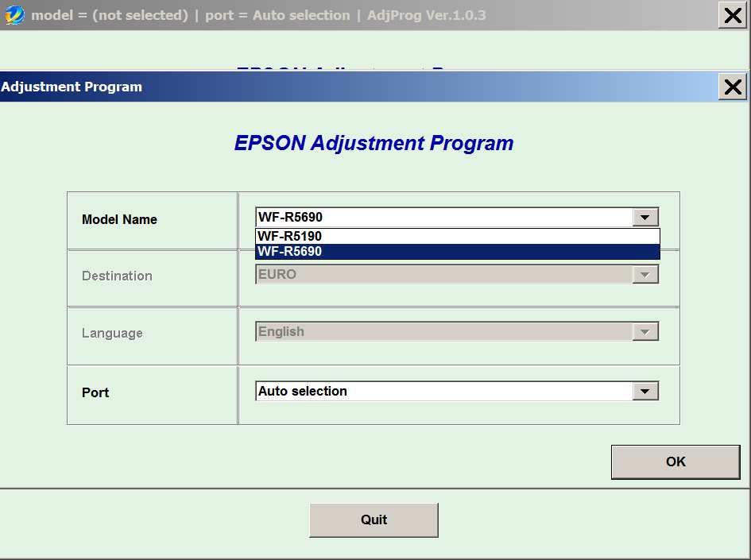751x560 pixels.
Task: Click the Adjustment Program dialog title text
Action: pos(72,87)
